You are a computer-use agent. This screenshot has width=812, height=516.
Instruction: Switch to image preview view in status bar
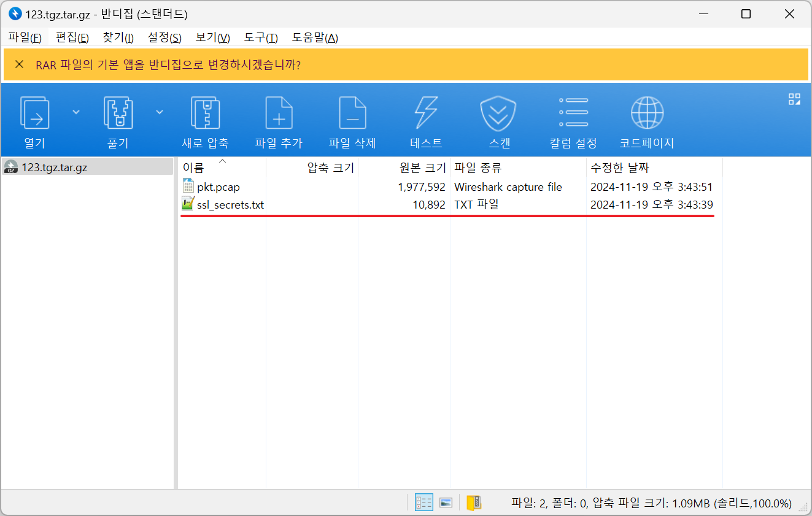[x=446, y=503]
